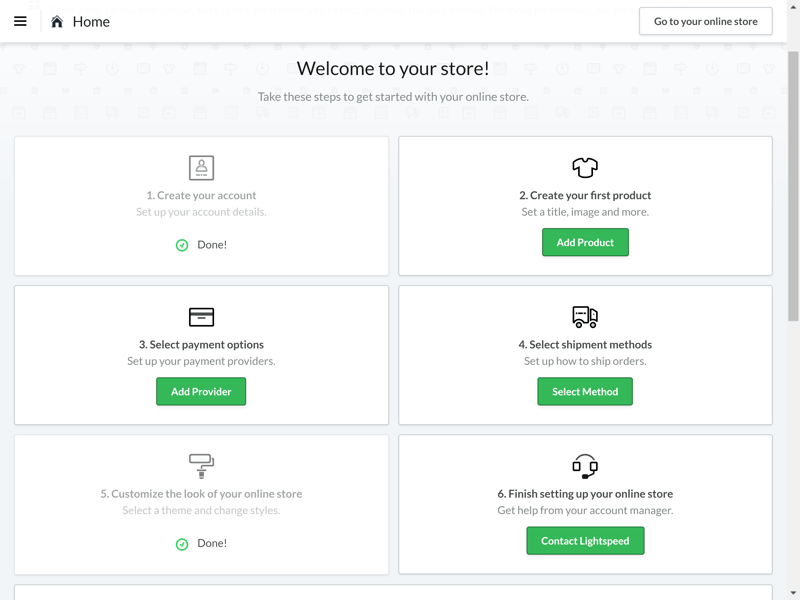Open Go to your online store
800x600 pixels.
[706, 21]
